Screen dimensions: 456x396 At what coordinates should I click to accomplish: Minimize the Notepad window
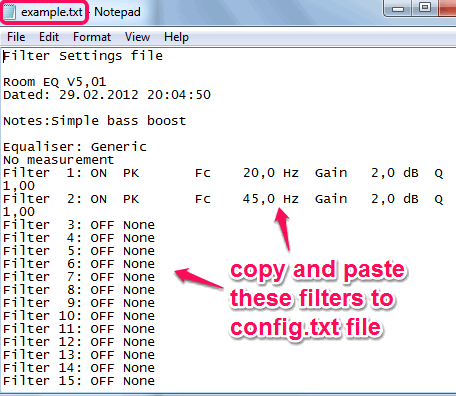tap(398, 9)
